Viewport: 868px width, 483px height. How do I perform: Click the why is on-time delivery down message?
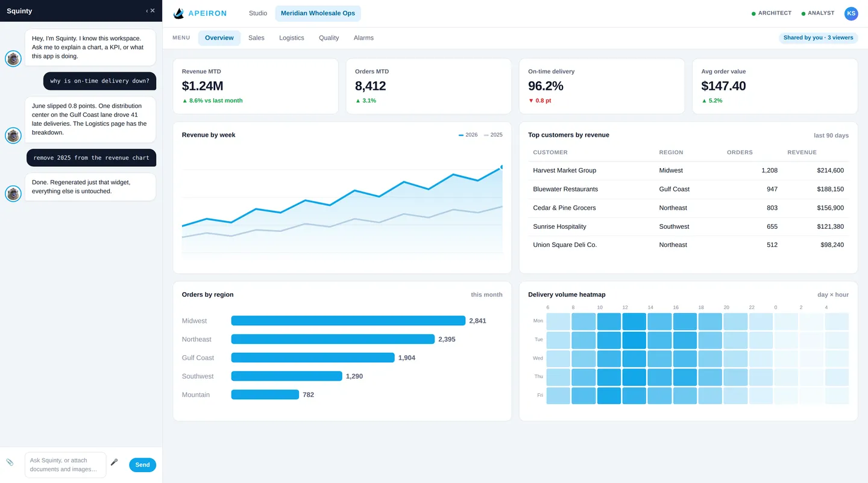99,81
